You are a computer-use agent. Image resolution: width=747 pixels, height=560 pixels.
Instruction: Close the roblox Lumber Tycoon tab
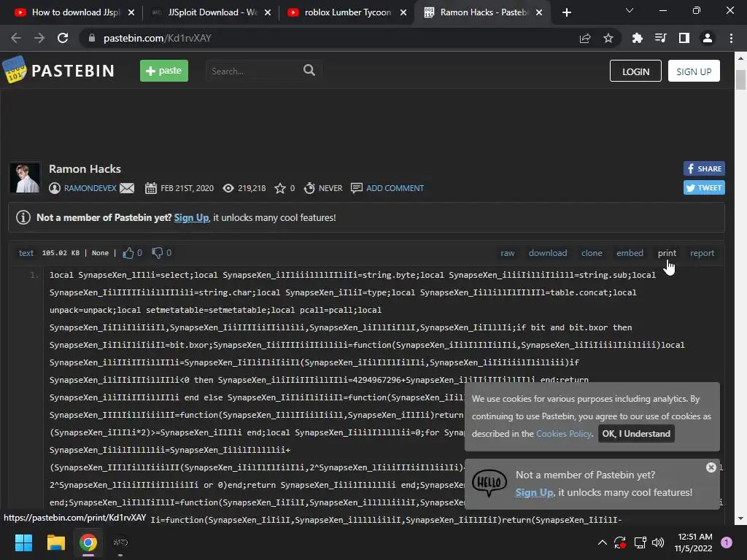[x=403, y=12]
